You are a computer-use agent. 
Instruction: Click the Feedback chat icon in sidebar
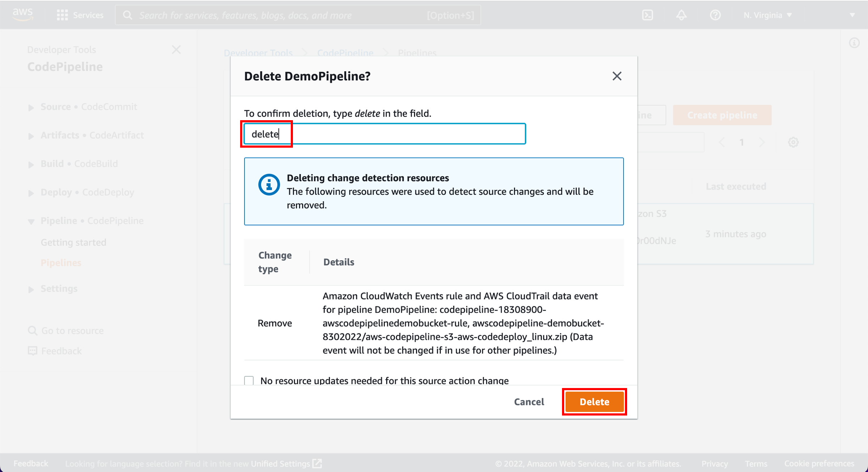[x=33, y=351]
